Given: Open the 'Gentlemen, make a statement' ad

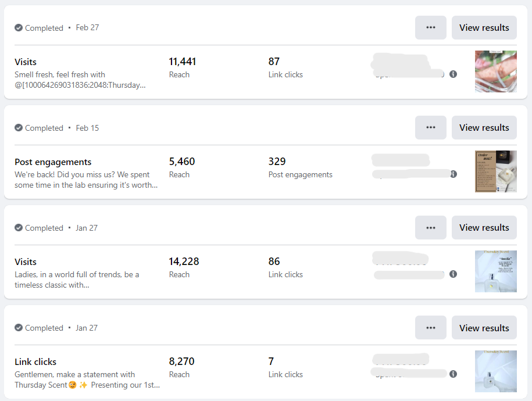Looking at the screenshot, I should tap(74, 374).
